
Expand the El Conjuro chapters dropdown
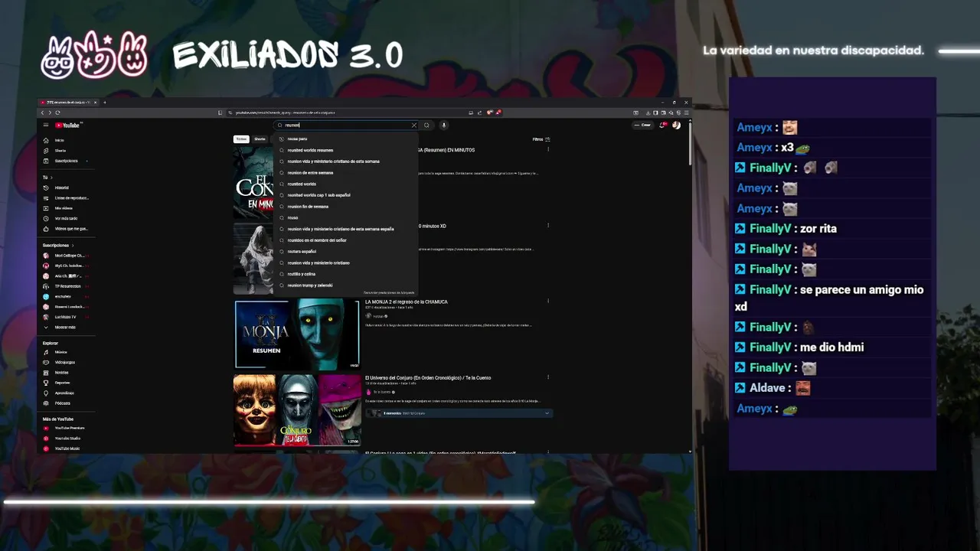[547, 413]
